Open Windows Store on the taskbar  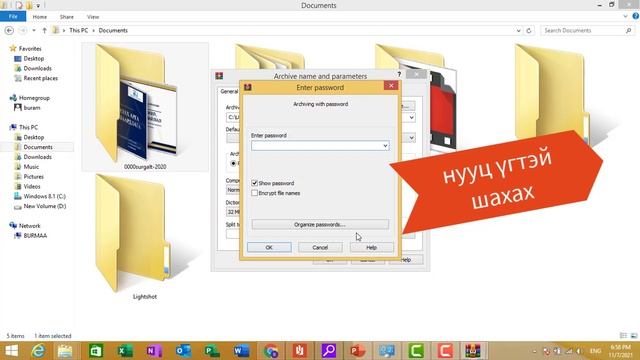coord(96,351)
